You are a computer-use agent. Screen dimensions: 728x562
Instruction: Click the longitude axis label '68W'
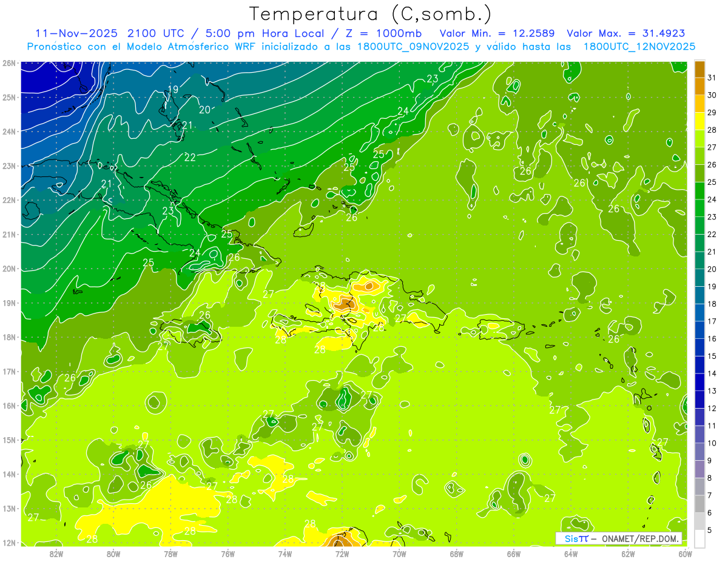pyautogui.click(x=457, y=553)
